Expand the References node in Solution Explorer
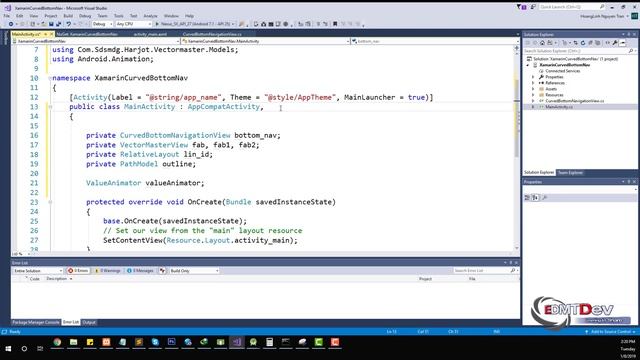This screenshot has width=640, height=360. tap(533, 83)
